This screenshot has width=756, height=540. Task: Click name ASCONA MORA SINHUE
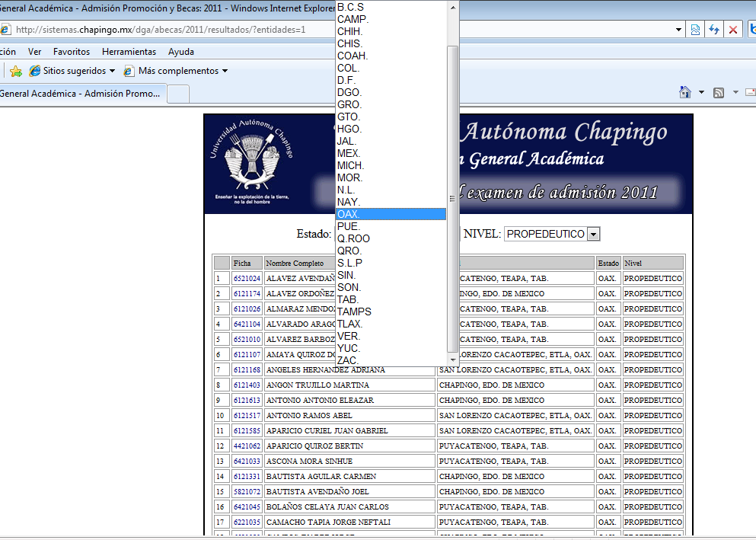(310, 462)
